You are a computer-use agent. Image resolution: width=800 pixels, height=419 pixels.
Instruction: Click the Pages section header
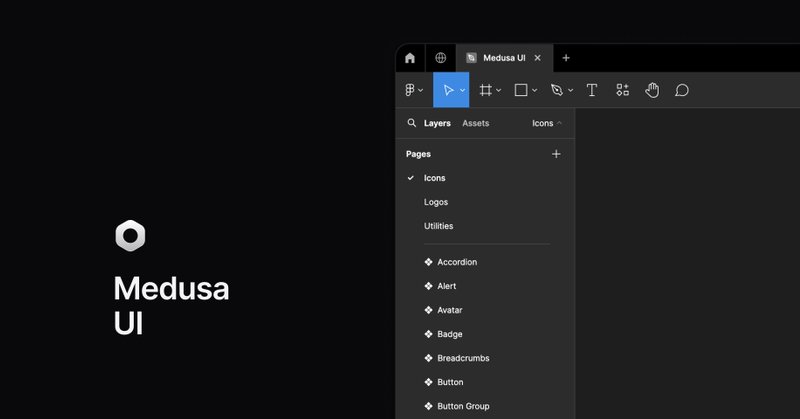418,154
